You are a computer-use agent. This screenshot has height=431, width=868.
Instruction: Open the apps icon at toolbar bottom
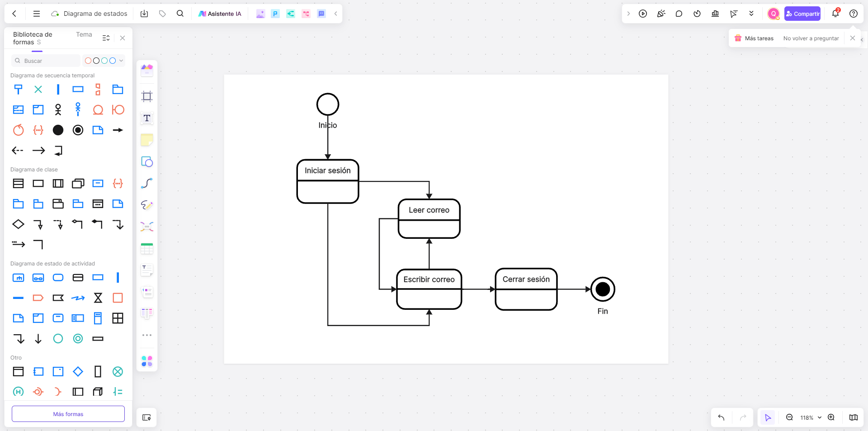pyautogui.click(x=147, y=361)
